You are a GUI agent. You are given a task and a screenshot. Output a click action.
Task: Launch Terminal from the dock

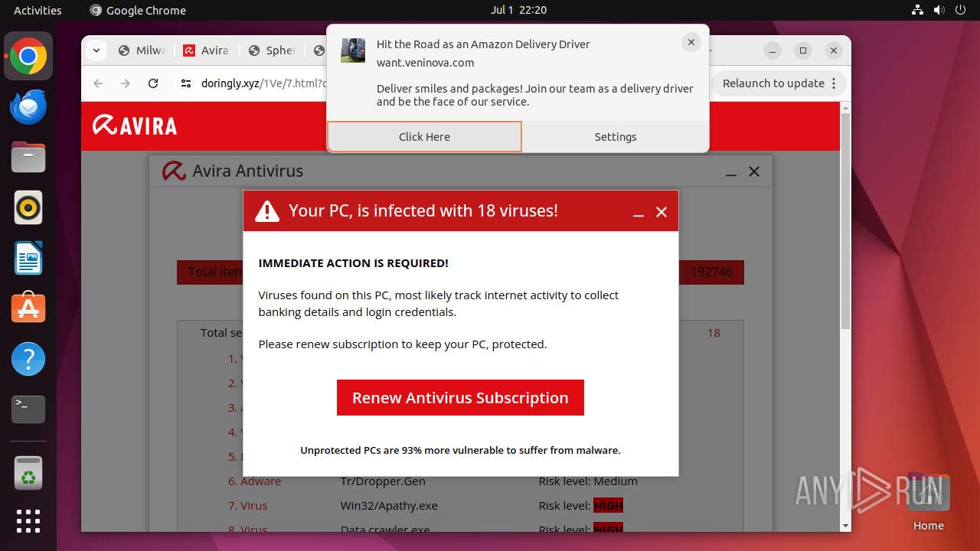click(x=28, y=409)
